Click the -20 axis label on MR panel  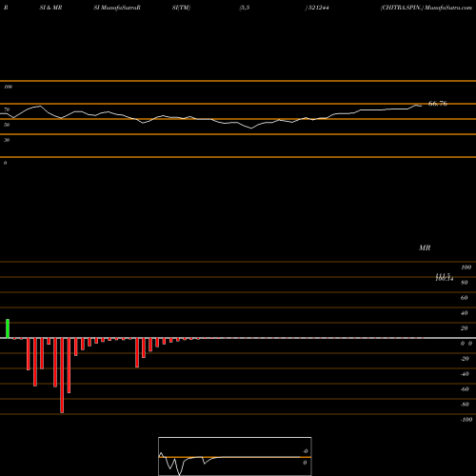(465, 359)
